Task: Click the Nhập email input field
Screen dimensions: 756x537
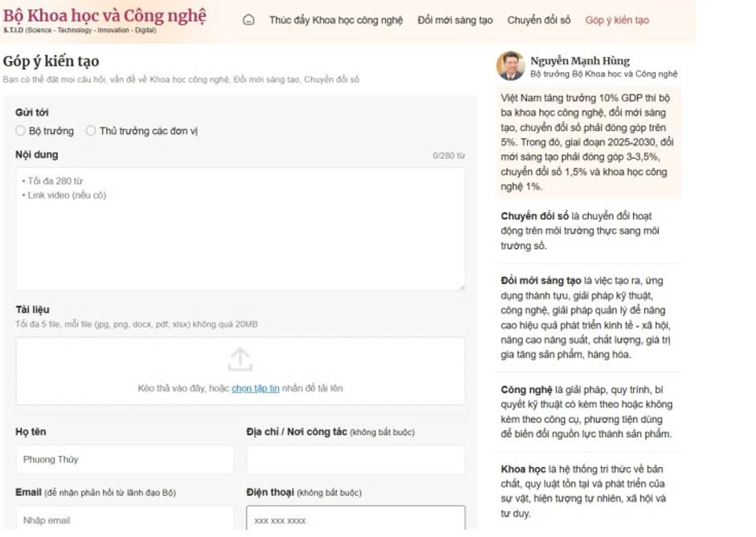Action: [x=125, y=520]
